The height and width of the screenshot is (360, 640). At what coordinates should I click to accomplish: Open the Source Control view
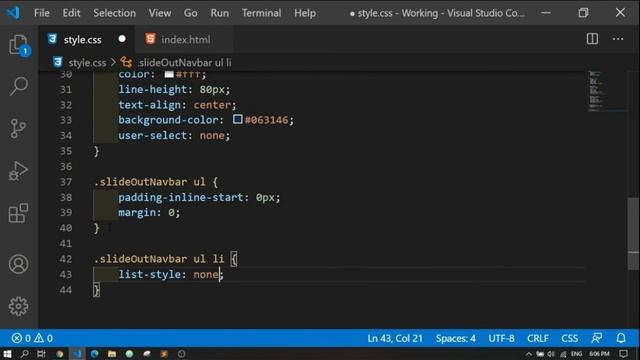click(19, 129)
